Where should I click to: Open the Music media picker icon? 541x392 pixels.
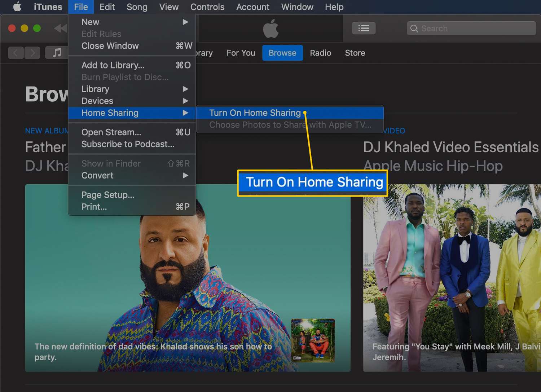point(56,53)
